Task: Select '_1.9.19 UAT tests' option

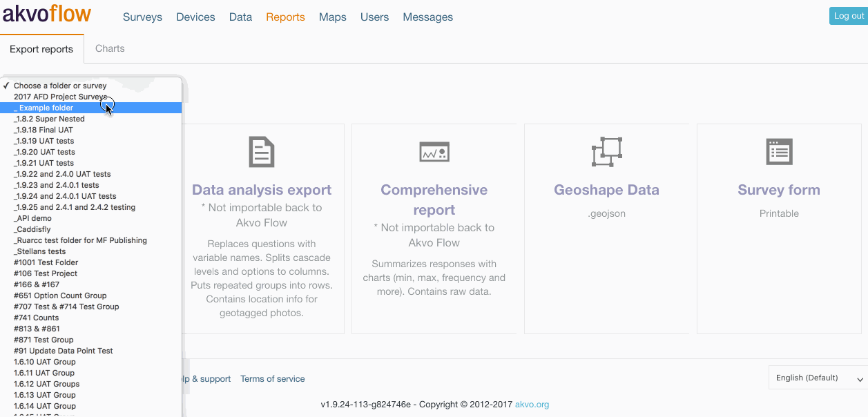Action: coord(91,141)
